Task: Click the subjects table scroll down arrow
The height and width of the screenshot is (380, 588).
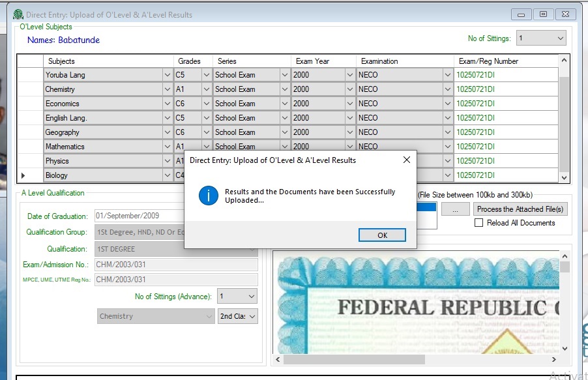Action: [564, 178]
